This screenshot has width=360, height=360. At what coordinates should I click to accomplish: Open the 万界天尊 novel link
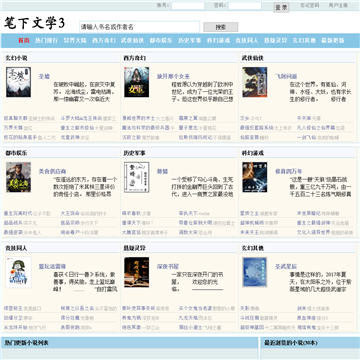point(13,128)
